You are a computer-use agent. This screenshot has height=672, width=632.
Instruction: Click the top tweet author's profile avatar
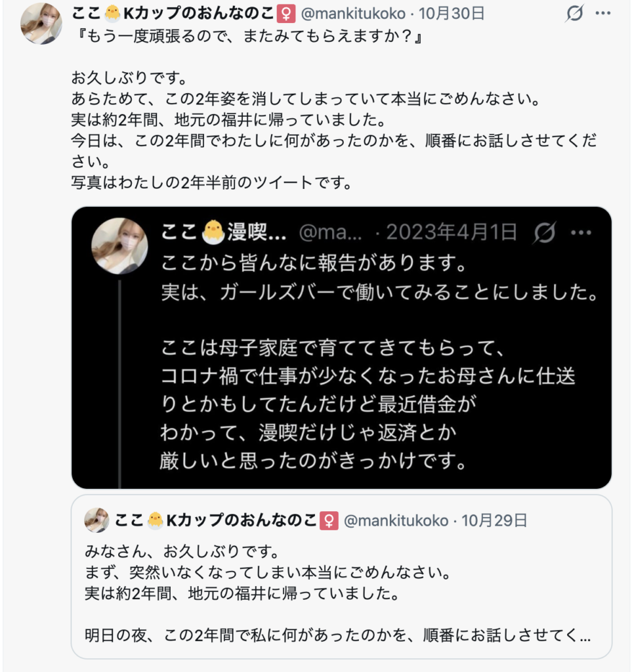pyautogui.click(x=41, y=24)
